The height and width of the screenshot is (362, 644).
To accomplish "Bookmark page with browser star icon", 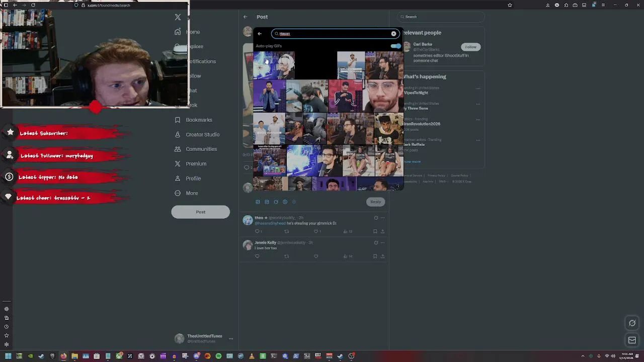I will click(510, 5).
